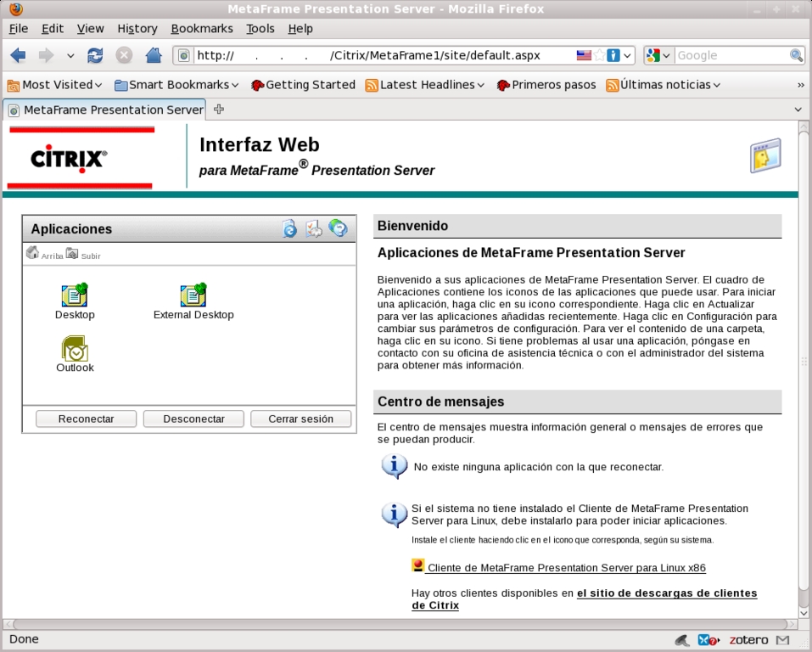This screenshot has height=652, width=812.
Task: Launch the Desktop application icon
Action: click(75, 295)
